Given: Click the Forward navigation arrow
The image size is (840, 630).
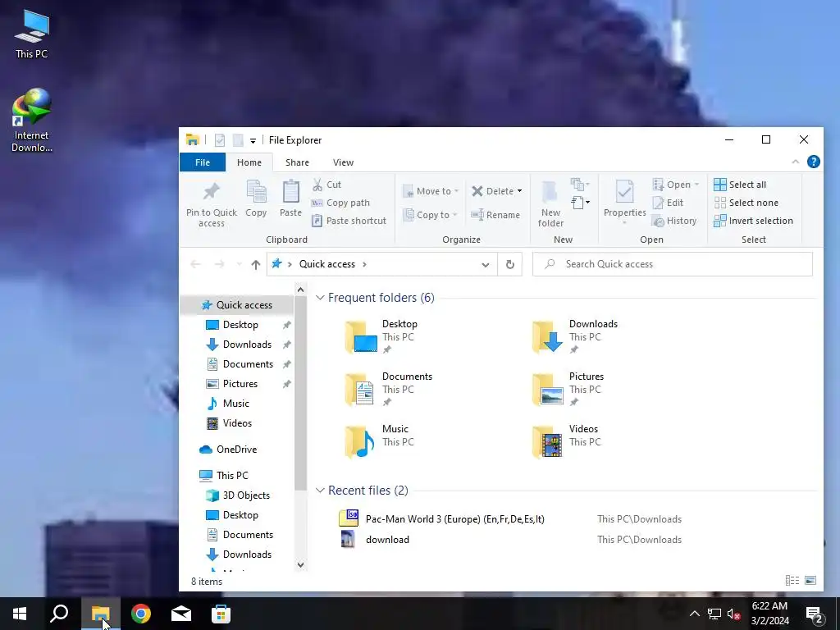Looking at the screenshot, I should coord(219,264).
